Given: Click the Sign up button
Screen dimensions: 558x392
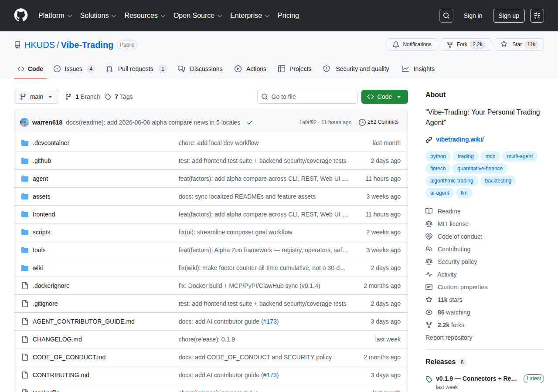Looking at the screenshot, I should [509, 16].
